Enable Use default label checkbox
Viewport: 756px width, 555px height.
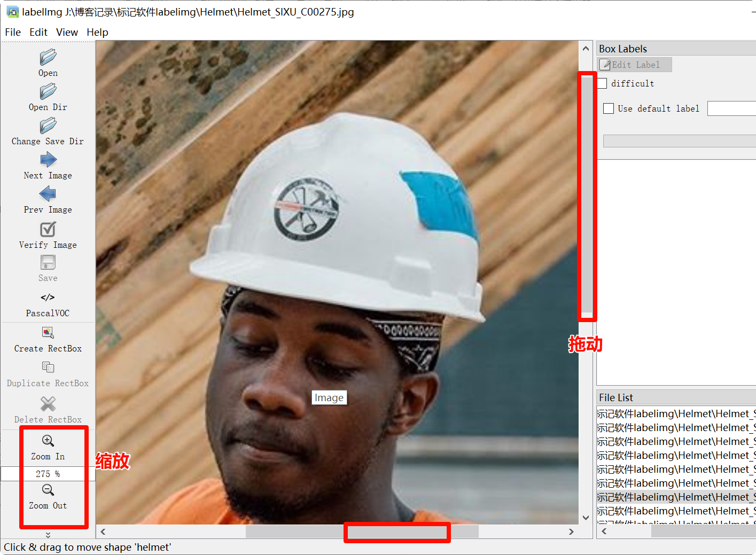[x=609, y=108]
